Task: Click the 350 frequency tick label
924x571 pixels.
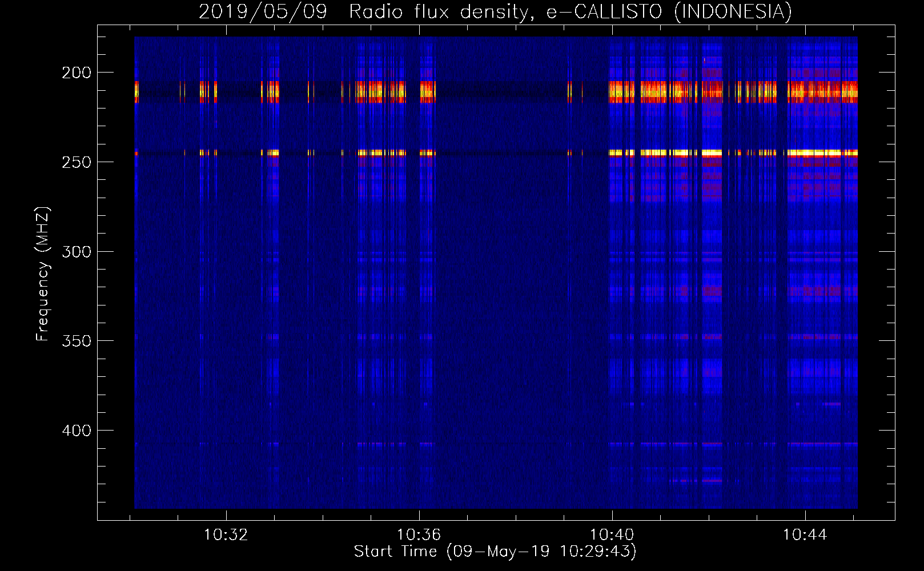Action: tap(77, 341)
